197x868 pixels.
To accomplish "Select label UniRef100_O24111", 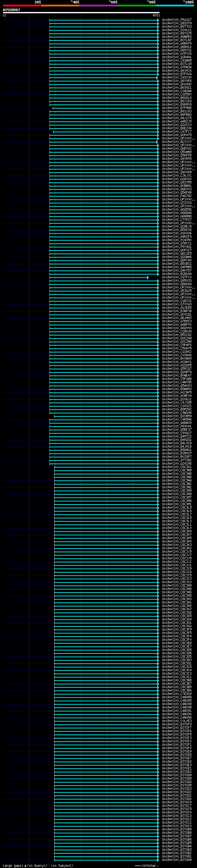I will click(x=177, y=30).
